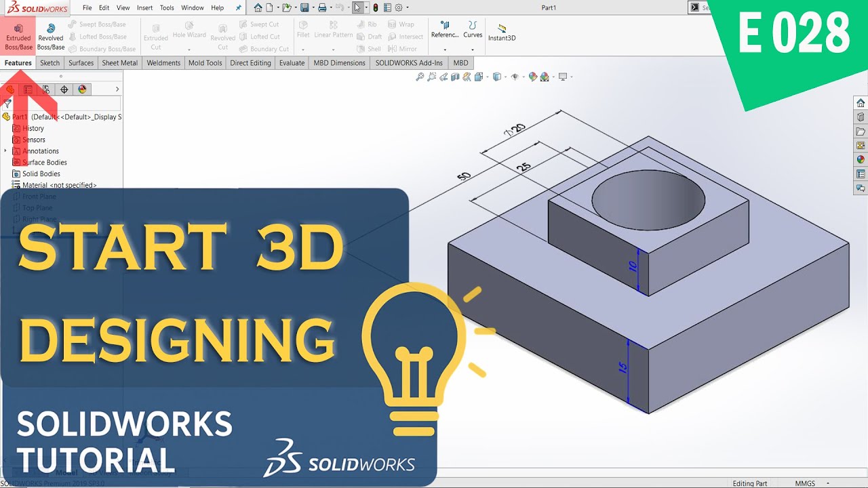Image resolution: width=868 pixels, height=488 pixels.
Task: Open the Linear Pattern dropdown arrow
Action: click(333, 49)
